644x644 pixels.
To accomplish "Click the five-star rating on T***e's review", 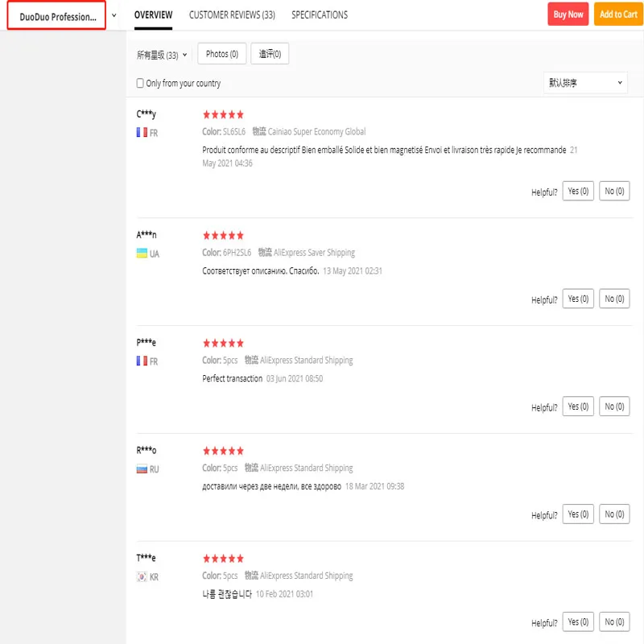I will point(223,559).
